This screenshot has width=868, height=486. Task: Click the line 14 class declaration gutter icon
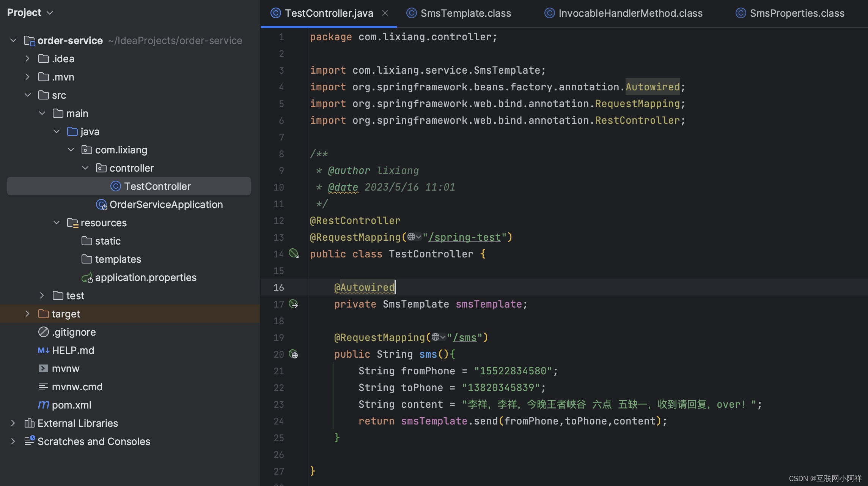pyautogui.click(x=293, y=254)
